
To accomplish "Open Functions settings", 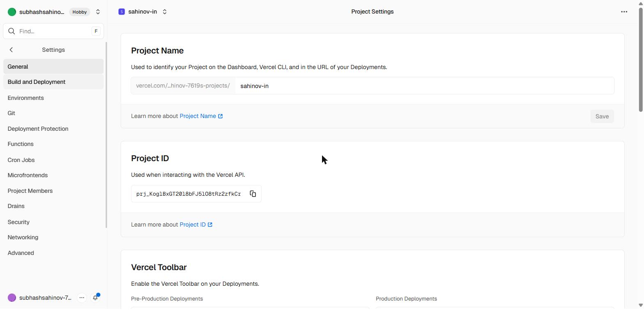I will tap(53, 144).
